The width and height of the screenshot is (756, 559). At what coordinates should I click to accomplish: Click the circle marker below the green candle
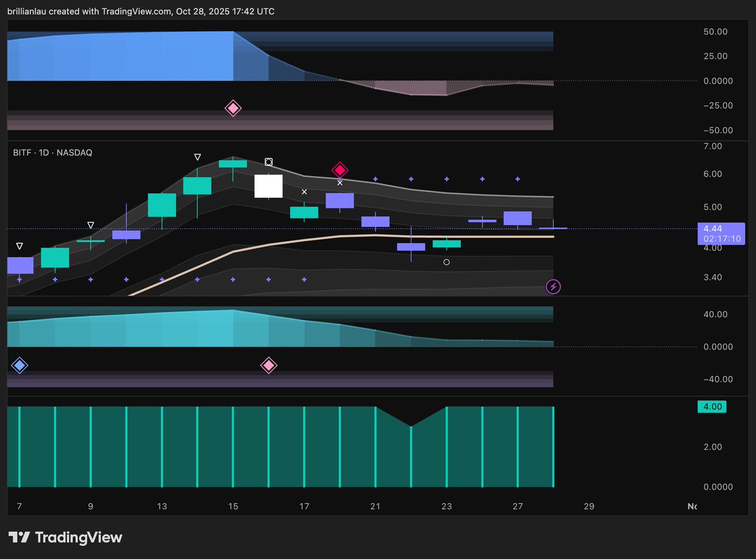click(447, 262)
